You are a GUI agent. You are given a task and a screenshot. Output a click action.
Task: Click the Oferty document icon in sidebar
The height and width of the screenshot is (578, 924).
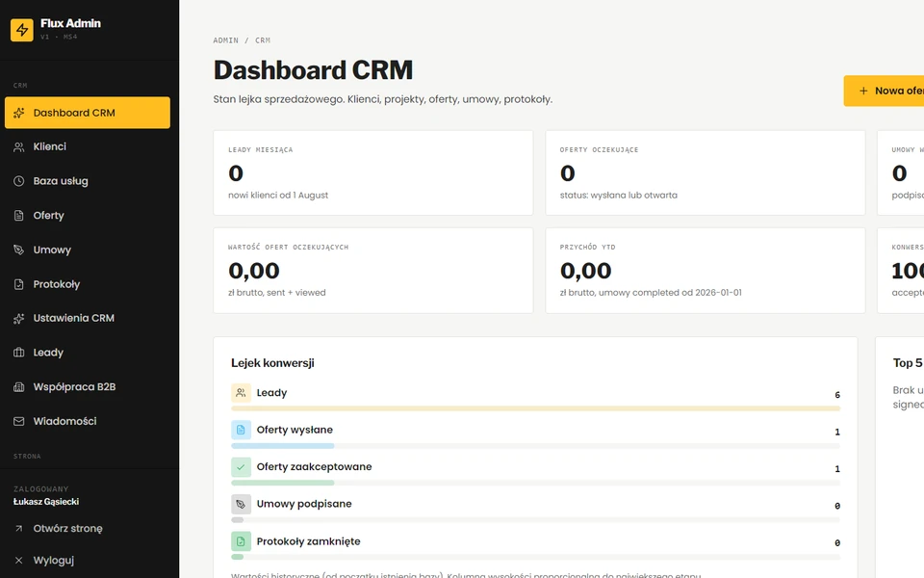[19, 215]
